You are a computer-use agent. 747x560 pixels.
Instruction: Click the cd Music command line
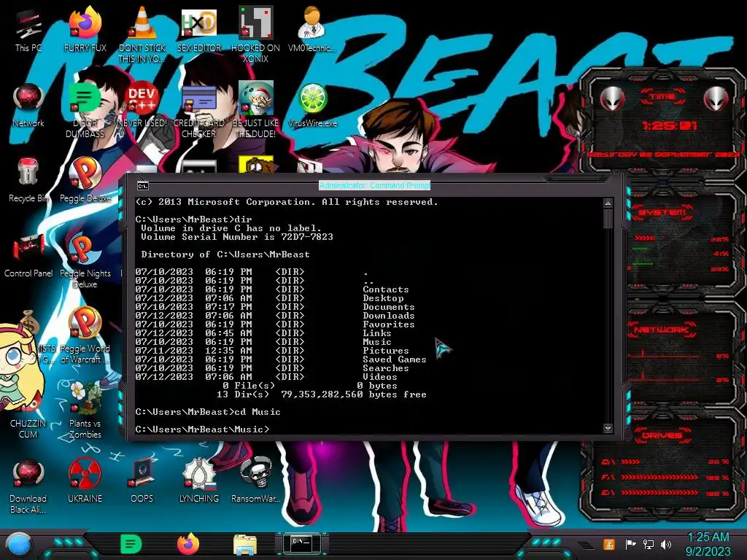pyautogui.click(x=208, y=412)
